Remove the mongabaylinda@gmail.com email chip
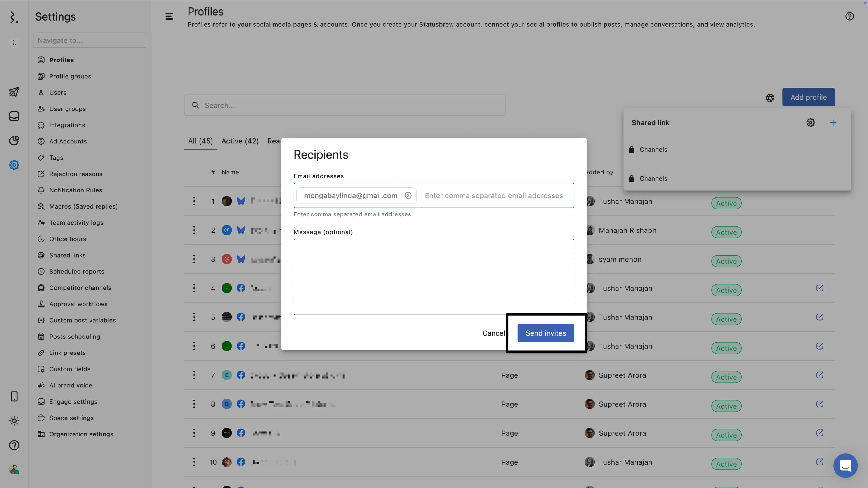This screenshot has height=488, width=868. (x=408, y=195)
